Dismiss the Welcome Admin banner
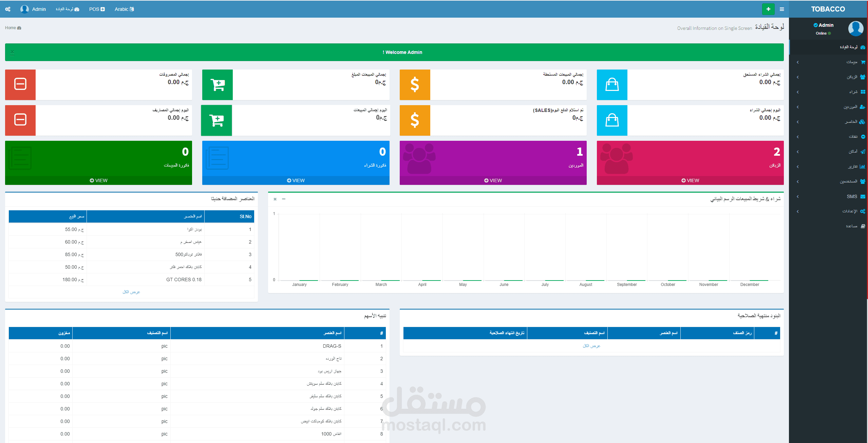The width and height of the screenshot is (868, 443). 12,52
